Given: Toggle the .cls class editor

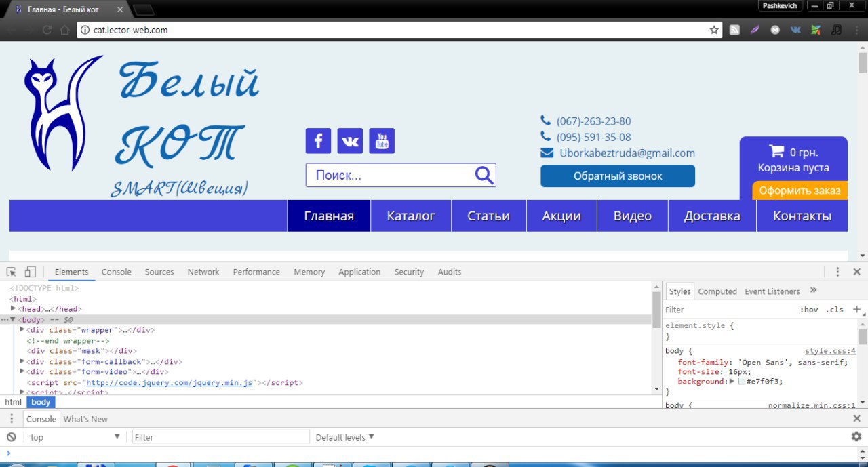Looking at the screenshot, I should pos(835,310).
